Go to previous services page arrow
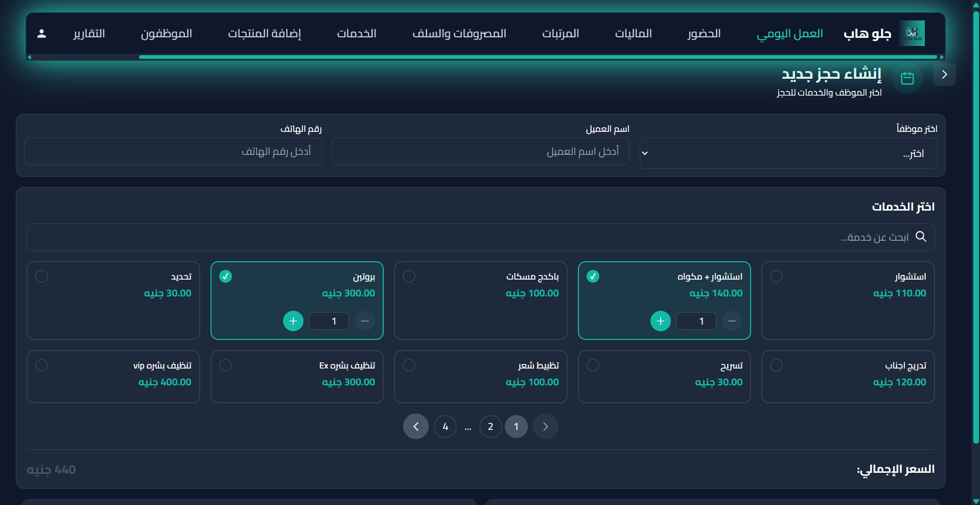This screenshot has width=980, height=505. [x=545, y=426]
